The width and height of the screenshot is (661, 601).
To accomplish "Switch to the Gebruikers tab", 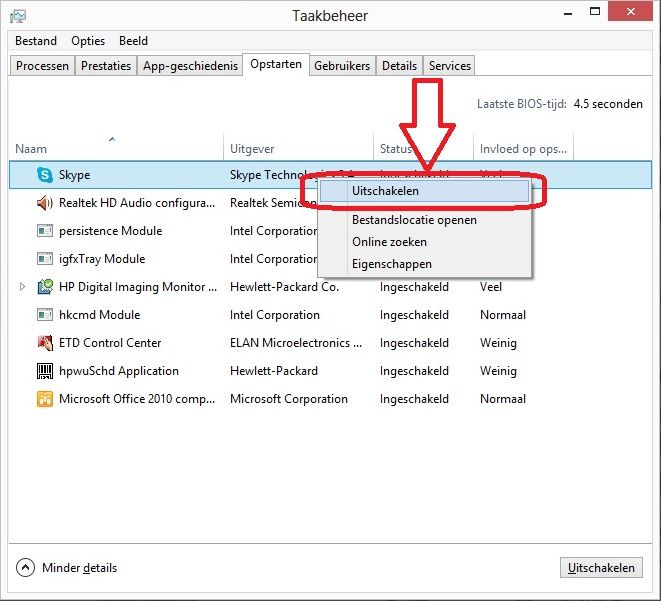I will (342, 66).
